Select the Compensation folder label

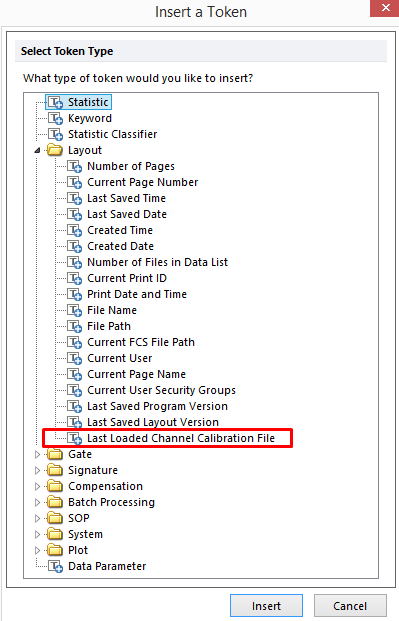[x=105, y=486]
